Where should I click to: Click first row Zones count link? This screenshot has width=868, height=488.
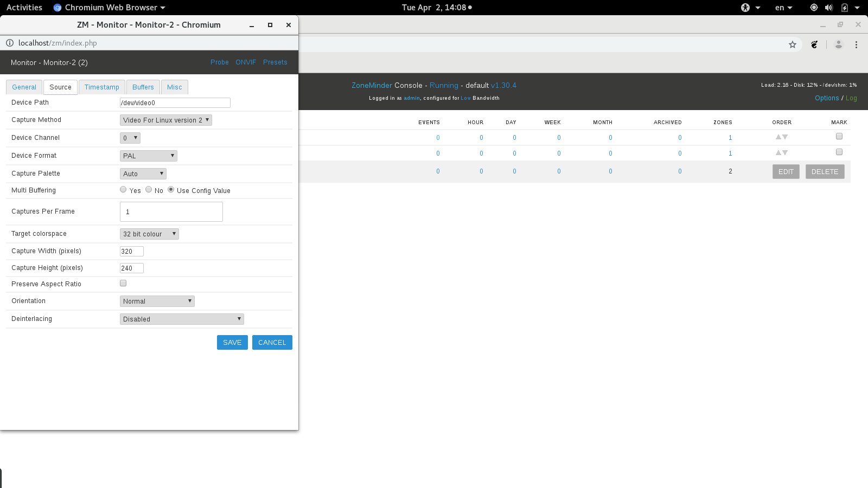730,138
